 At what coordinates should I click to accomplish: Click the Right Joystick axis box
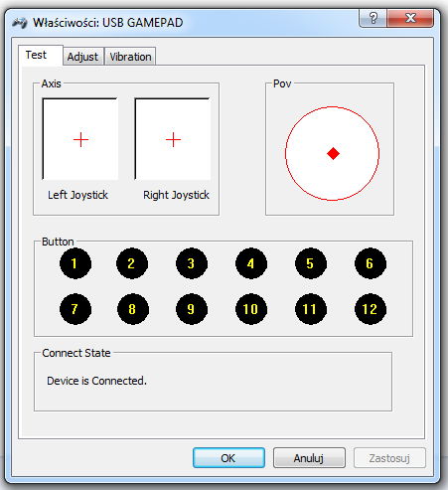[173, 139]
